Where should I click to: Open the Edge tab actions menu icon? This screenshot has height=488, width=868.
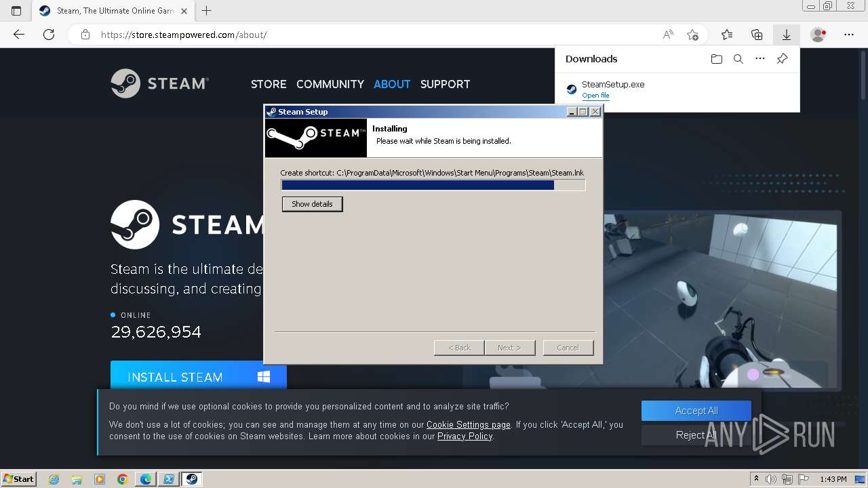point(16,10)
